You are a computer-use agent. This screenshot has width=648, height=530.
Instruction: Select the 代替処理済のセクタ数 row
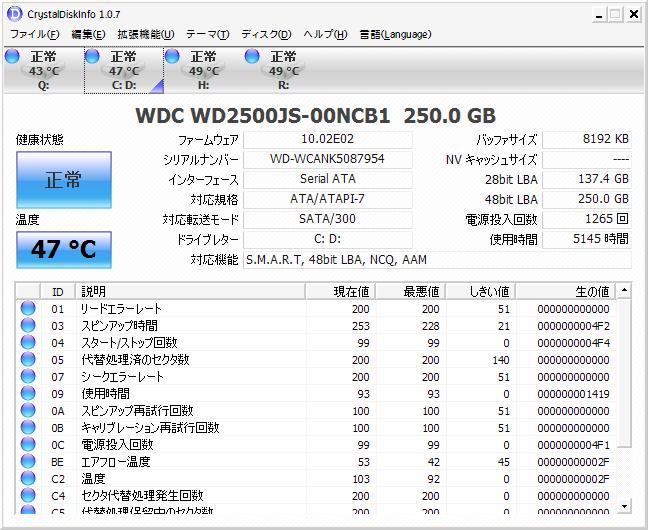point(316,360)
